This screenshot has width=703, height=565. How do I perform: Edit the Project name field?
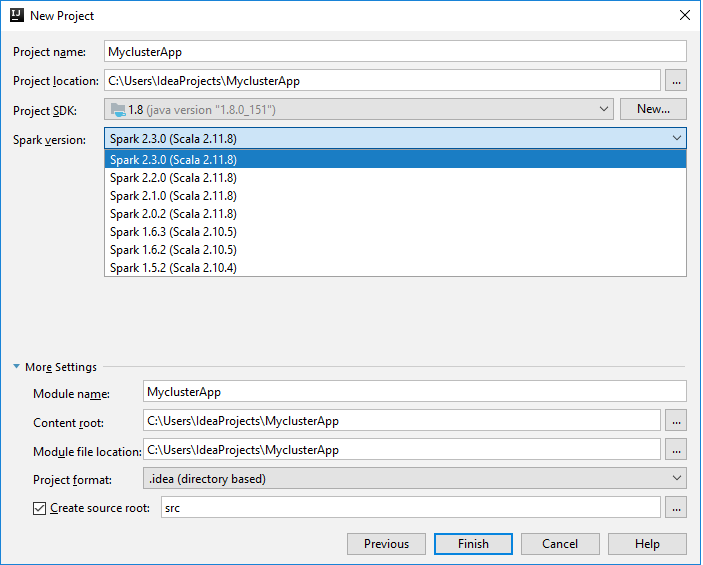tap(395, 52)
